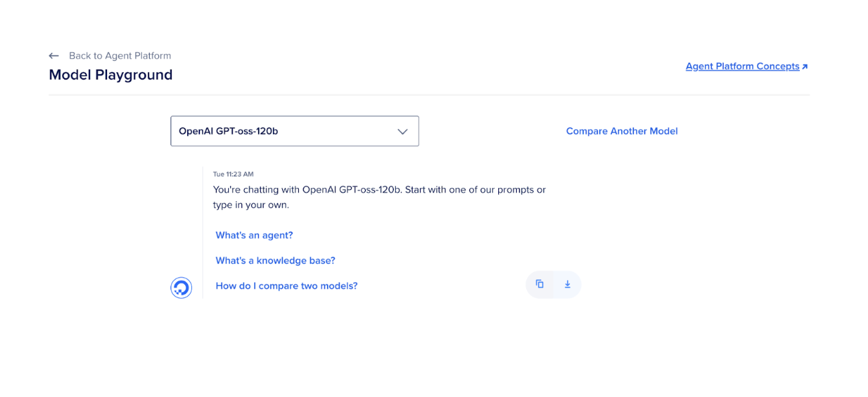Pick the How do I compare two models? prompt
This screenshot has height=397, width=868.
click(x=286, y=286)
